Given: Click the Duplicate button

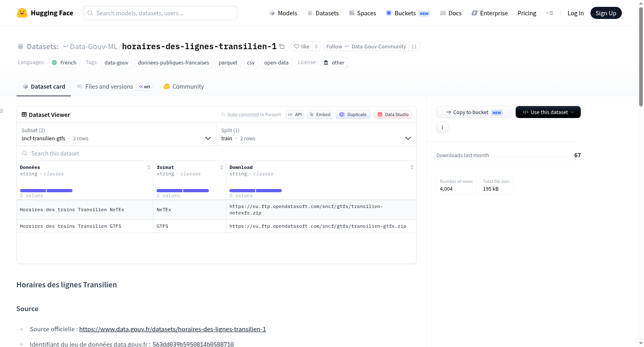Looking at the screenshot, I should coord(353,114).
